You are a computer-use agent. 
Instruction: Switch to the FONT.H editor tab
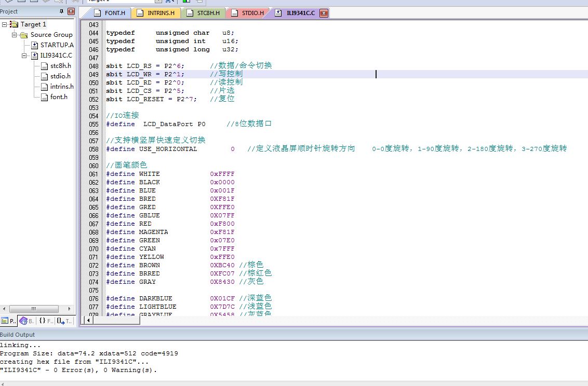click(110, 13)
